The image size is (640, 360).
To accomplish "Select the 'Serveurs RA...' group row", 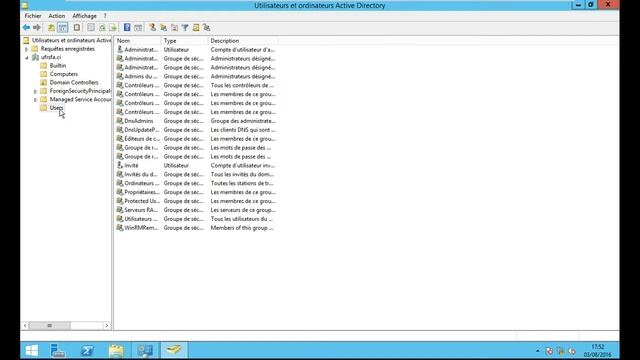I will [x=196, y=210].
